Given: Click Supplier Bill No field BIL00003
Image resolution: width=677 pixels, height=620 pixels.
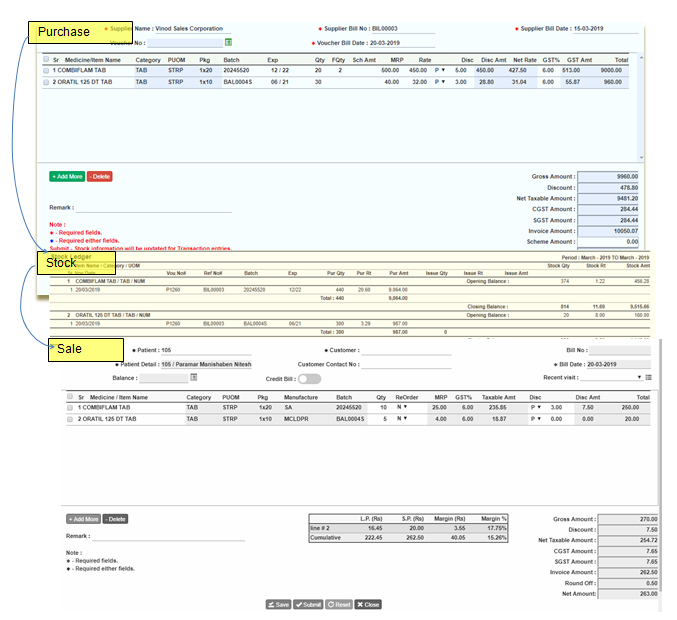Looking at the screenshot, I should [x=403, y=28].
